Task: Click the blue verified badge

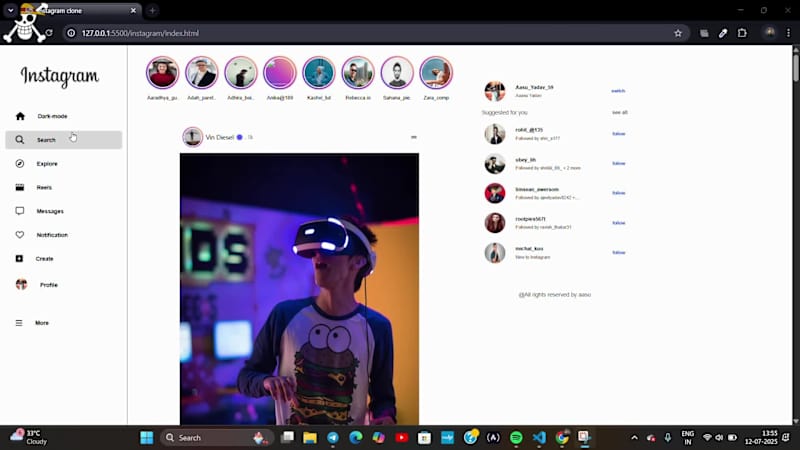Action: pyautogui.click(x=239, y=137)
